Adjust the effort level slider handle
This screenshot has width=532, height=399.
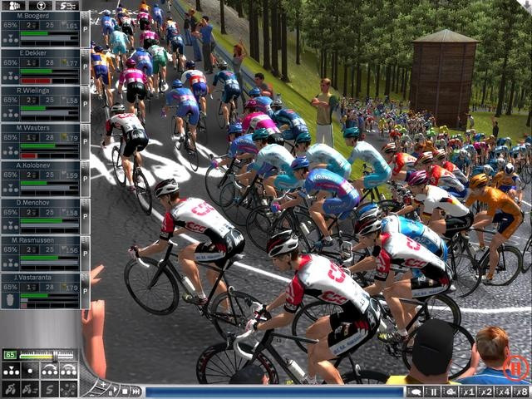[x=56, y=356]
